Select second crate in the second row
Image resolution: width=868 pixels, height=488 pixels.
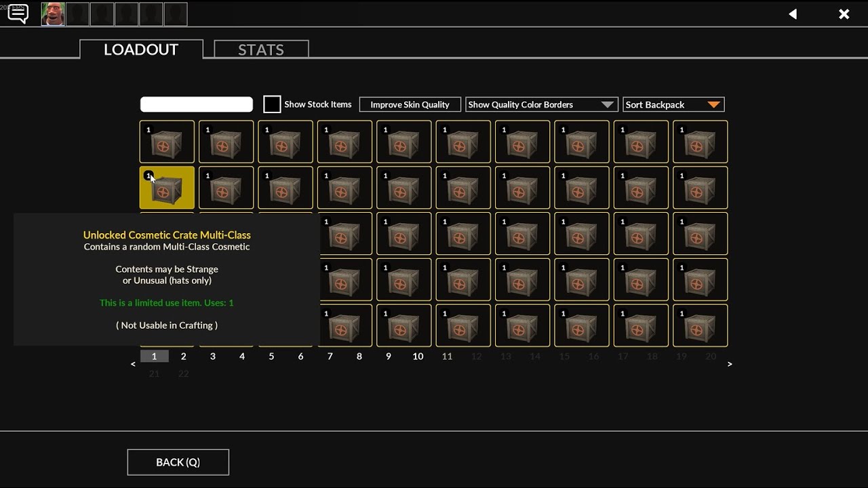(x=226, y=188)
